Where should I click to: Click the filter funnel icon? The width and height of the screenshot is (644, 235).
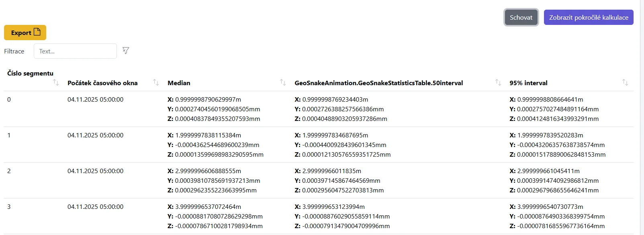126,51
